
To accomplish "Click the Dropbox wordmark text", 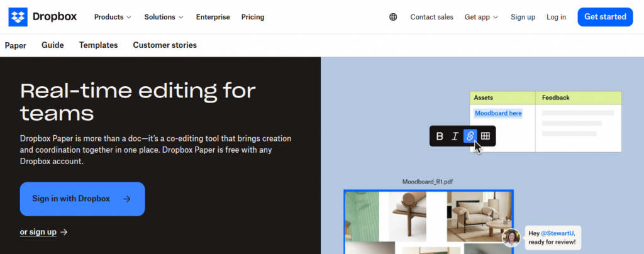I will click(x=55, y=17).
